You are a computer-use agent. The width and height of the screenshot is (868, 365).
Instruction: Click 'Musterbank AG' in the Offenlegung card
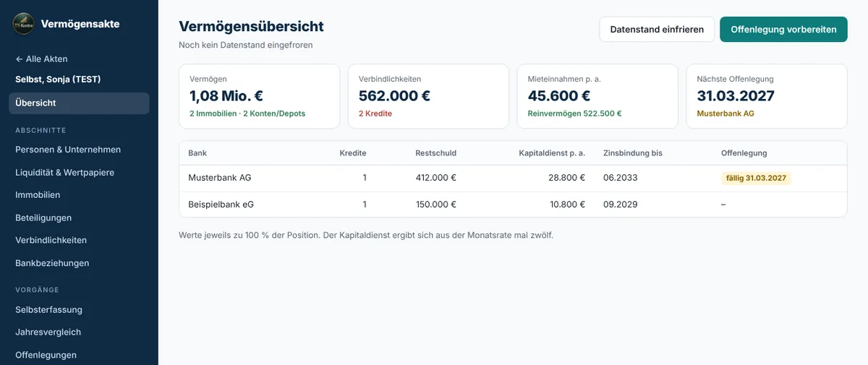[x=724, y=113]
